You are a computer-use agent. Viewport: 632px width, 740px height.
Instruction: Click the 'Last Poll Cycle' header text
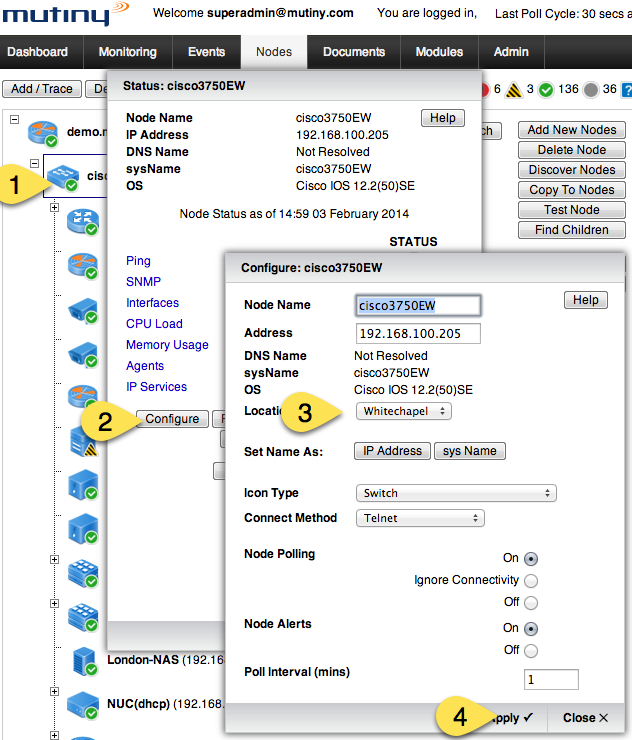(563, 14)
